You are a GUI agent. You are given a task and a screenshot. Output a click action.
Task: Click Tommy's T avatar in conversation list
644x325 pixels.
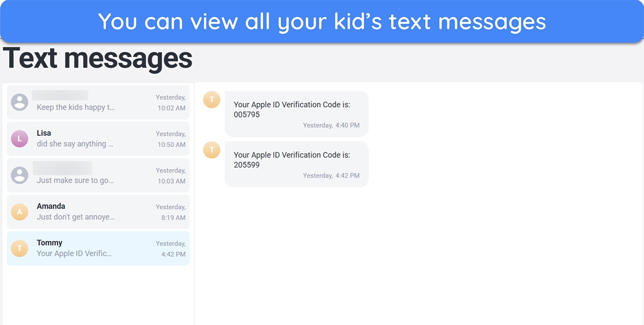pyautogui.click(x=20, y=248)
